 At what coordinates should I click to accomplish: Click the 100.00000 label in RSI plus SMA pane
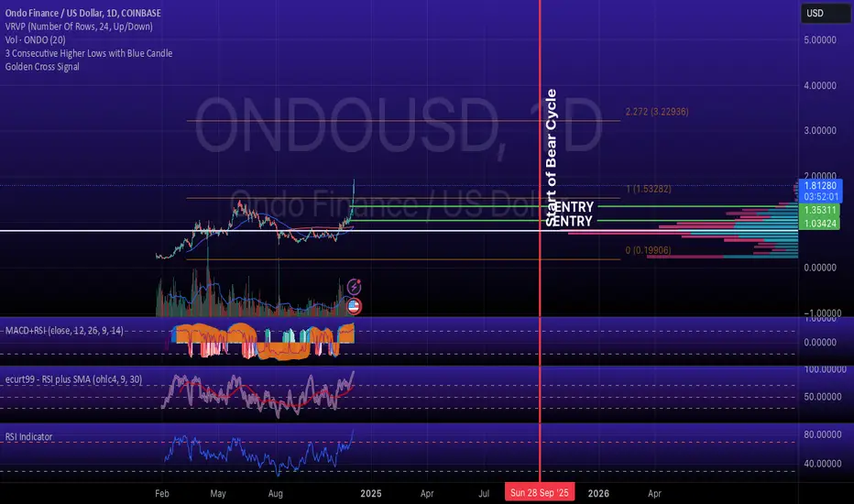[825, 369]
